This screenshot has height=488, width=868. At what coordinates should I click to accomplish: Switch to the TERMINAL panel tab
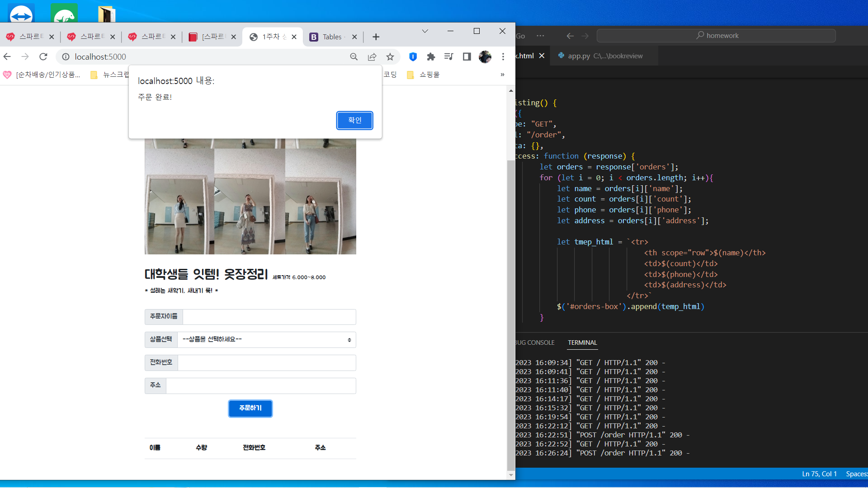582,343
